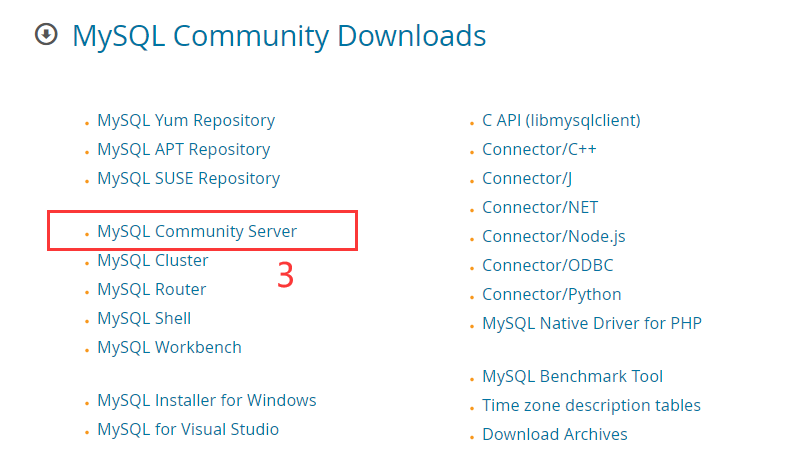Open Connector/J download link
This screenshot has height=462, width=787.
(527, 179)
